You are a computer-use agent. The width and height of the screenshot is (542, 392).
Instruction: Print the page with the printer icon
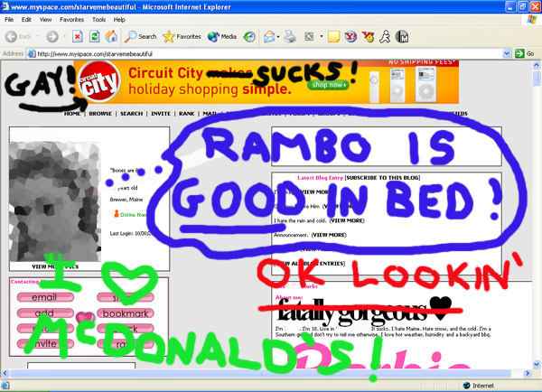tap(290, 36)
